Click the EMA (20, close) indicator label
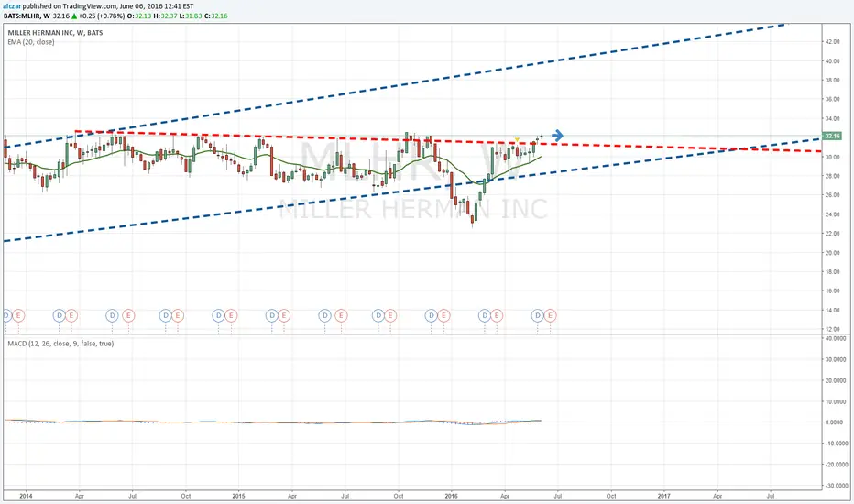Image resolution: width=854 pixels, height=504 pixels. [31, 42]
